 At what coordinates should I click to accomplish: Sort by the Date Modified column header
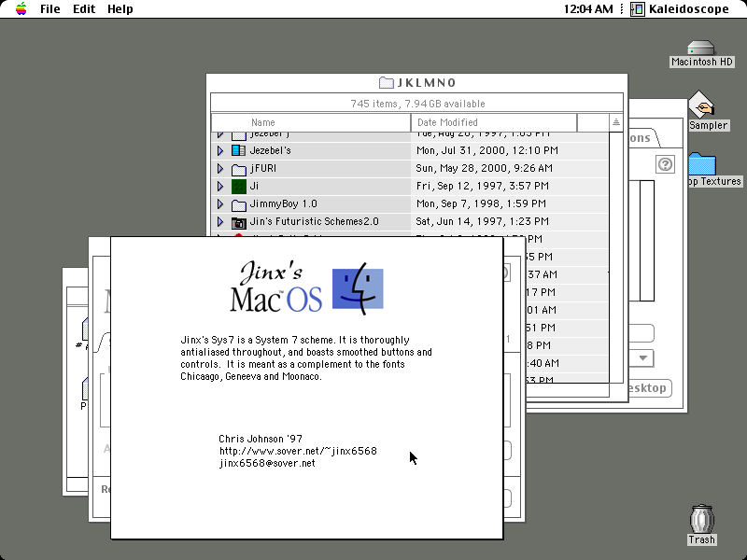click(494, 122)
